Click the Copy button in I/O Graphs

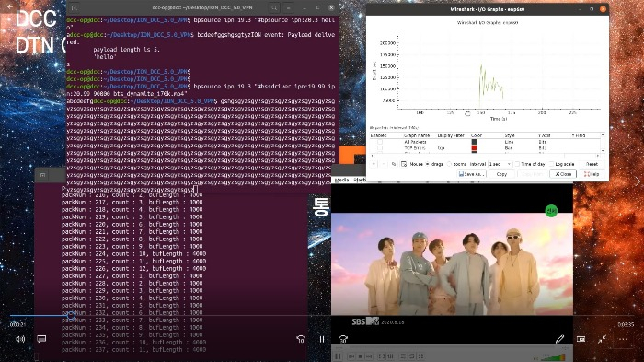(x=501, y=174)
